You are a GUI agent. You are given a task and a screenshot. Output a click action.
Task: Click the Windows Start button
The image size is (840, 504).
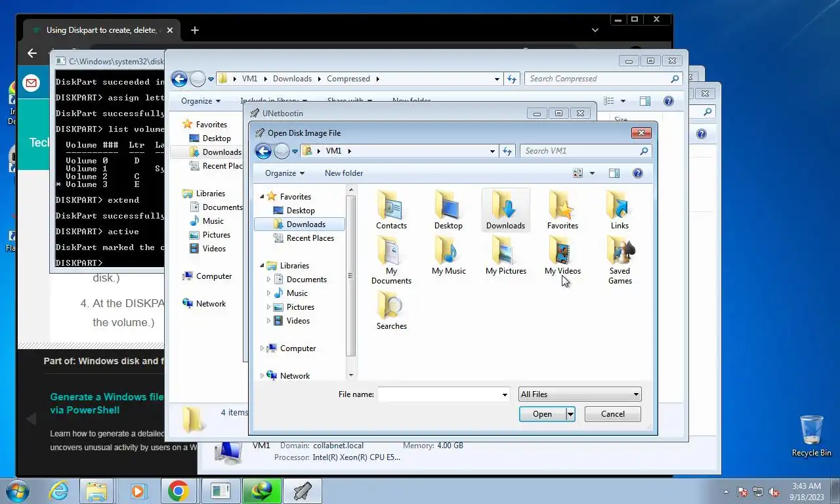click(x=17, y=491)
